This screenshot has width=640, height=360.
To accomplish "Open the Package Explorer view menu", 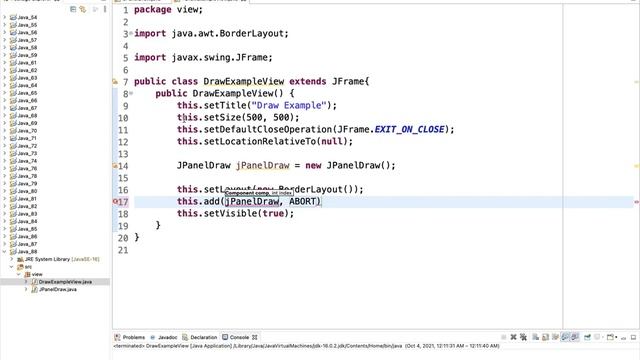I will click(x=105, y=9).
